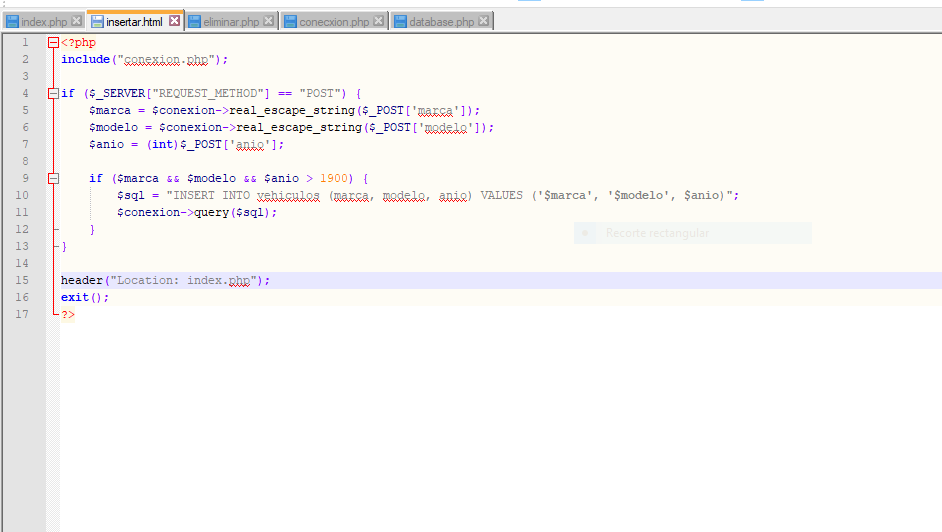The height and width of the screenshot is (532, 942).
Task: Click the disk icon on conecxion.php tab
Action: click(x=290, y=21)
